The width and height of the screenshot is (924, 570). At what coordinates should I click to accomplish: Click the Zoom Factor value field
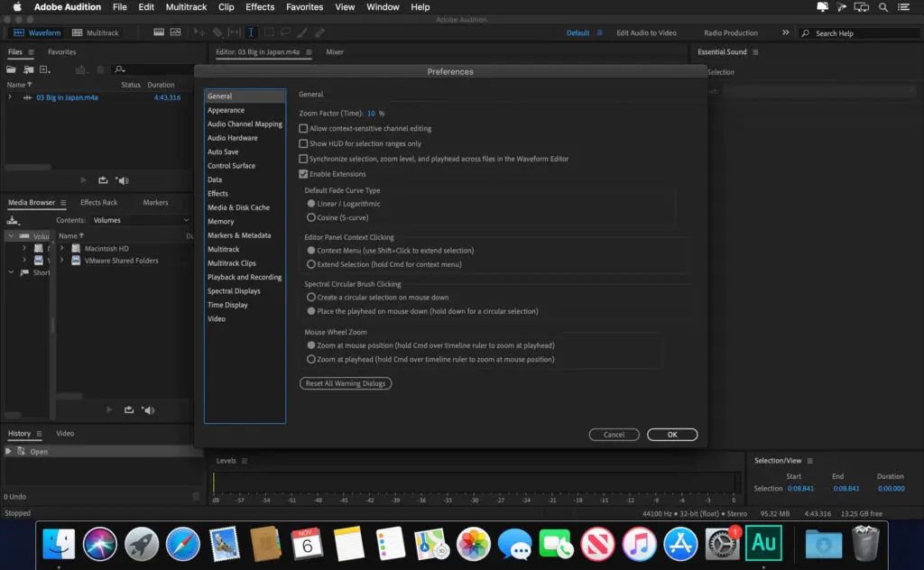(x=371, y=114)
